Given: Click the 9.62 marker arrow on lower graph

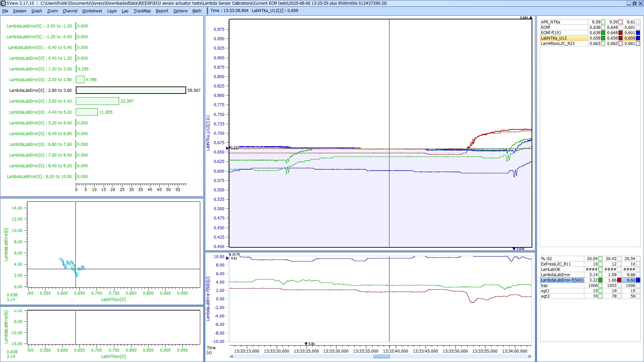Looking at the screenshot, I should (x=228, y=258).
